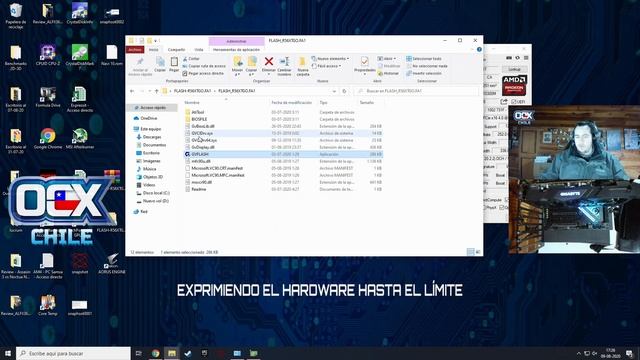
Task: Open Core Temp desktop shortcut
Action: click(48, 305)
